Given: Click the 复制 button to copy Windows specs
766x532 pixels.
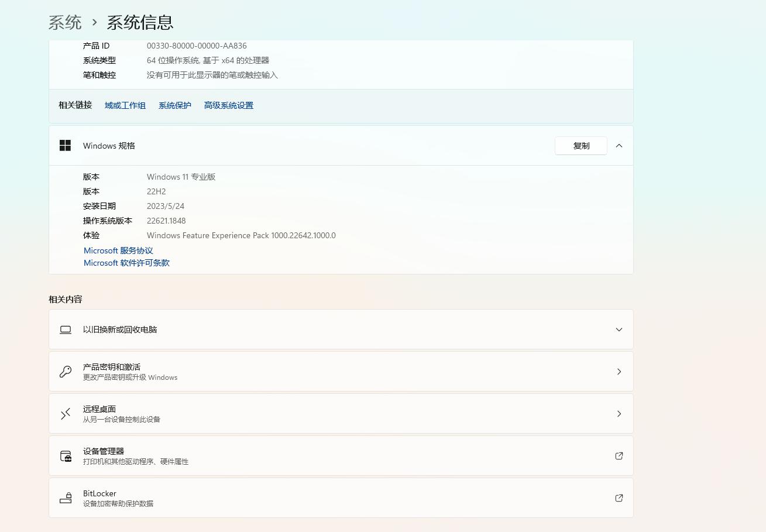Looking at the screenshot, I should tap(580, 145).
